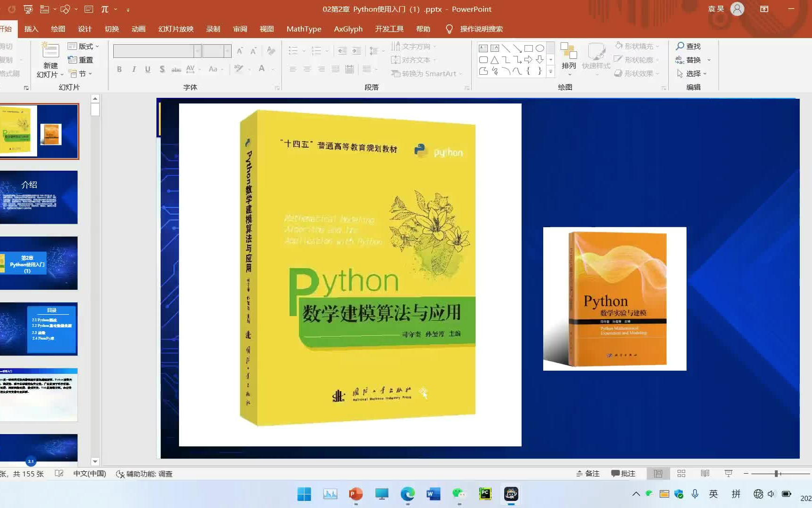Toggle Bold formatting
The image size is (812, 508).
(119, 69)
